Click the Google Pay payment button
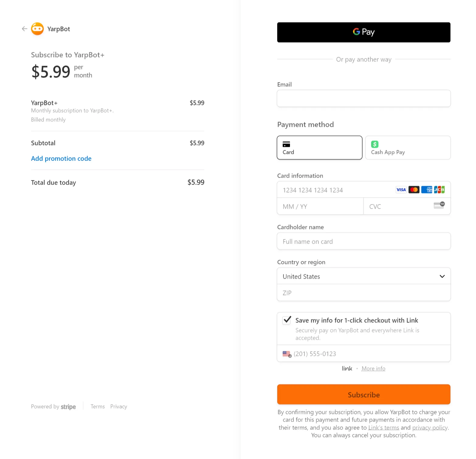Screen dimensions: 476x459 pos(364,32)
